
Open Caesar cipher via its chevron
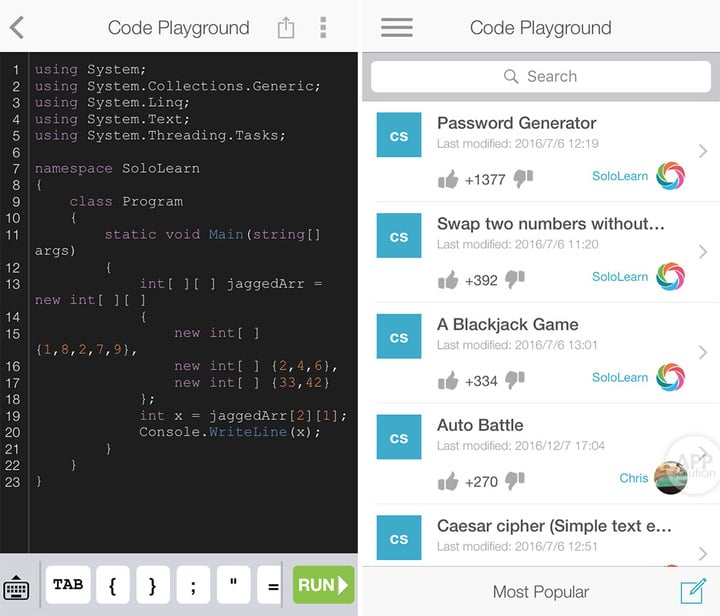coord(703,554)
